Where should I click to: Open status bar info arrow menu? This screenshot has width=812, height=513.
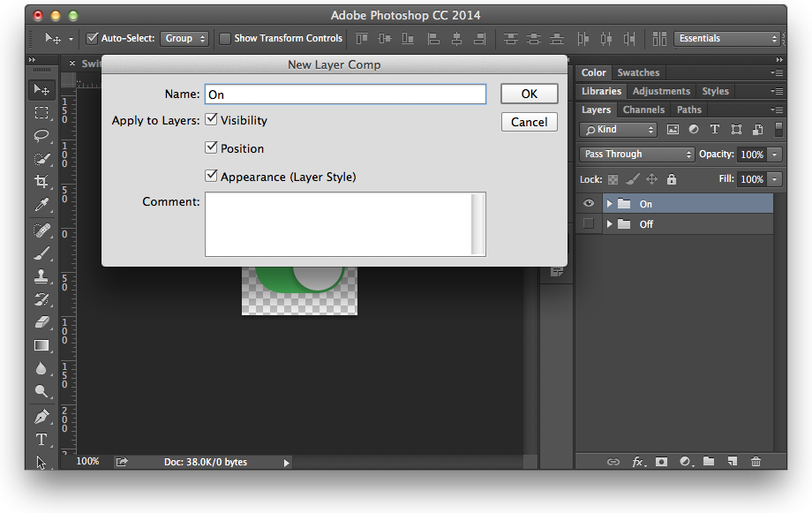pyautogui.click(x=286, y=463)
